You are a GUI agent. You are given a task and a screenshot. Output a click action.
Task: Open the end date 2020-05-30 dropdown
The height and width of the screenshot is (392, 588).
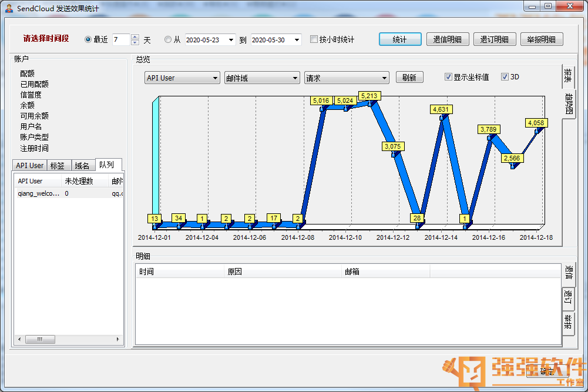[x=297, y=40]
